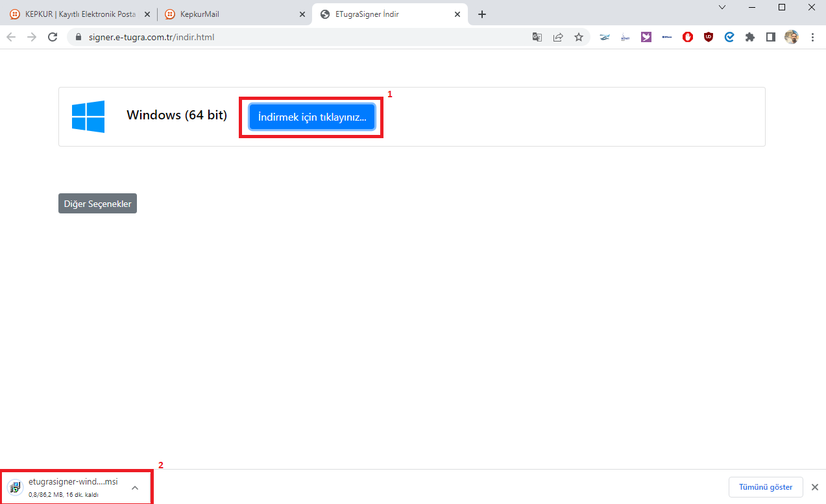826x504 pixels.
Task: Click the purple bird extension icon
Action: pos(646,37)
